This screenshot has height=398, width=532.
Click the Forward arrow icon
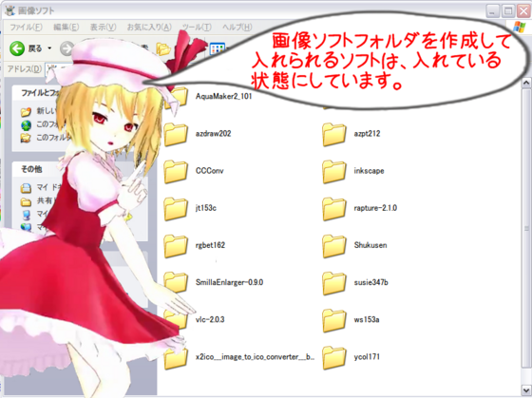pos(66,48)
